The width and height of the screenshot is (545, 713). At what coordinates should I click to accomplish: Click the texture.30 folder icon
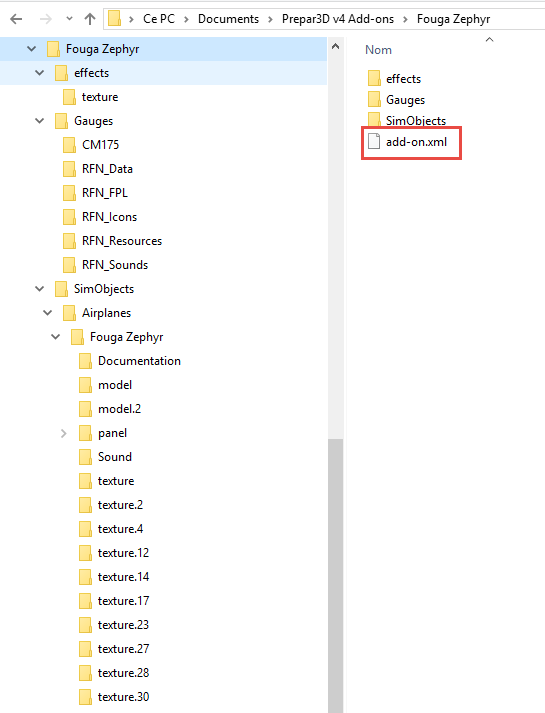pyautogui.click(x=85, y=697)
